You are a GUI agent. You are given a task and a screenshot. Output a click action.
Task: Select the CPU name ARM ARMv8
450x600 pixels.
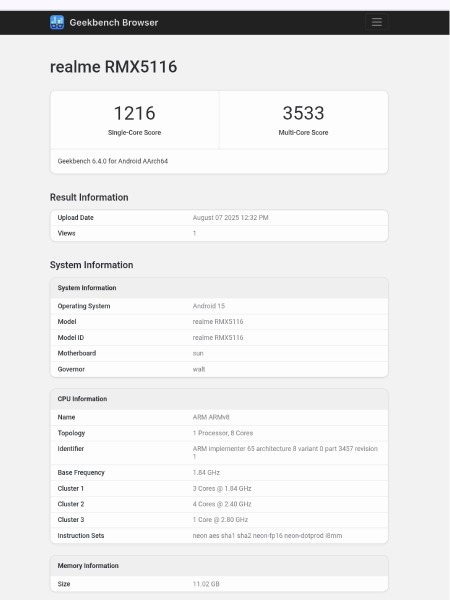[211, 417]
